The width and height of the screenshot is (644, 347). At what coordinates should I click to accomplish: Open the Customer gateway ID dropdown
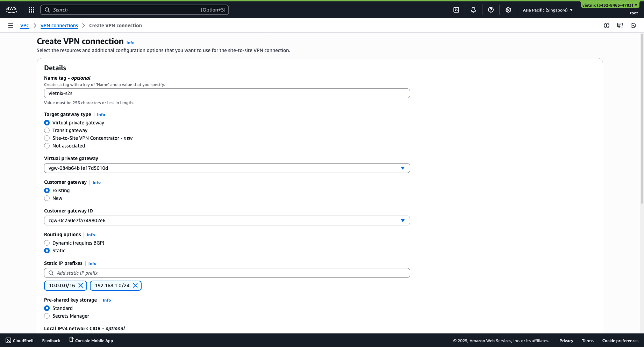(x=402, y=221)
